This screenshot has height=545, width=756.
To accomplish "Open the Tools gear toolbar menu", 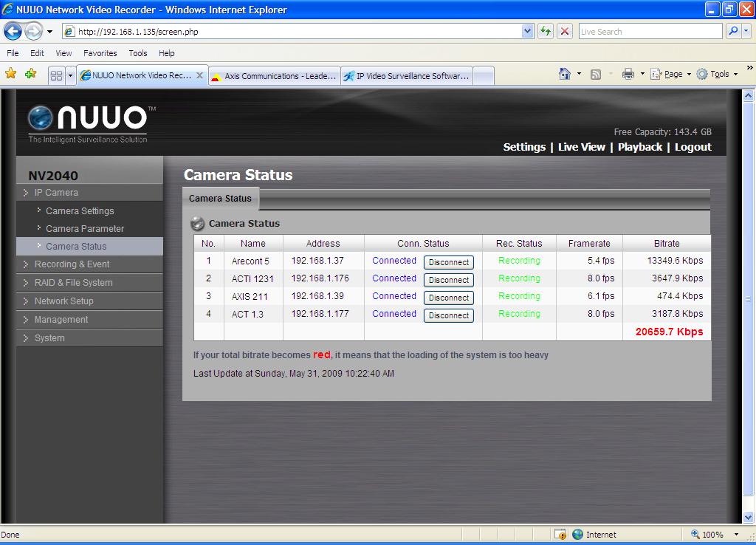I will pyautogui.click(x=717, y=74).
